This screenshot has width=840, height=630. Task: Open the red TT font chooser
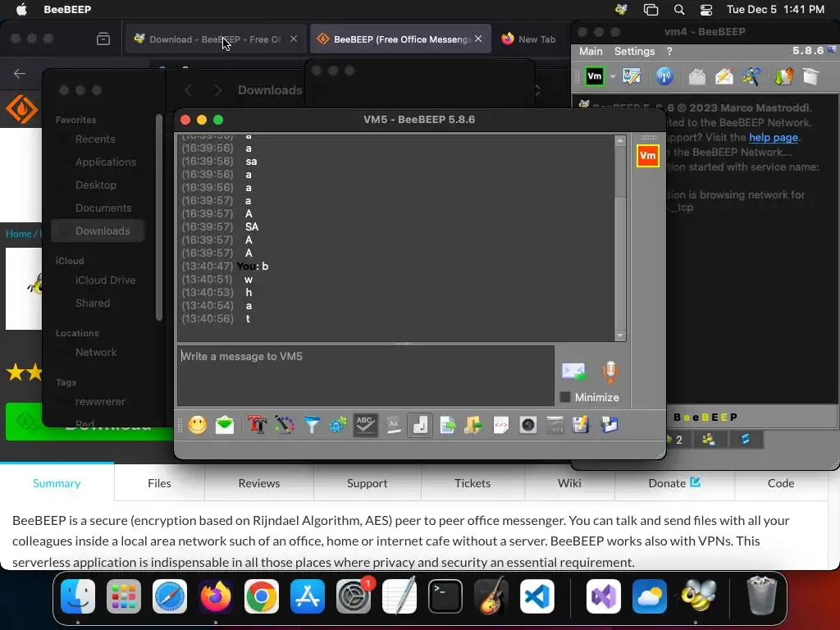[257, 426]
